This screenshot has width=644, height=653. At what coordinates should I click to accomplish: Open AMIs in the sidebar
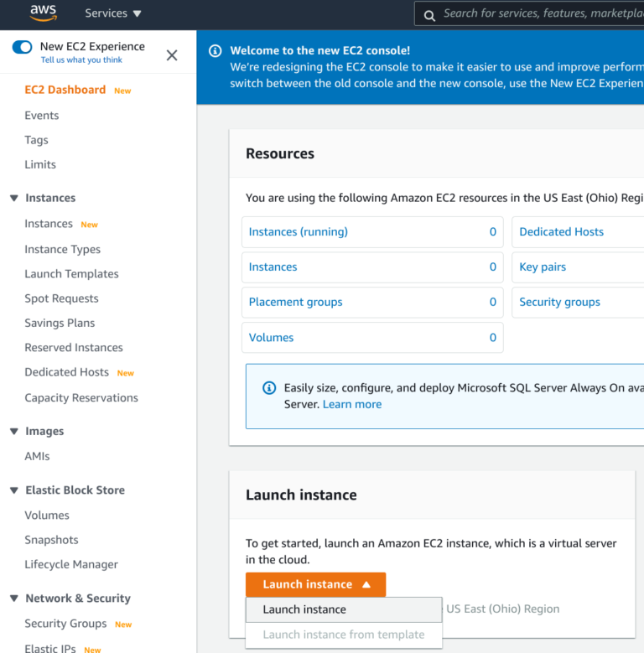(37, 457)
